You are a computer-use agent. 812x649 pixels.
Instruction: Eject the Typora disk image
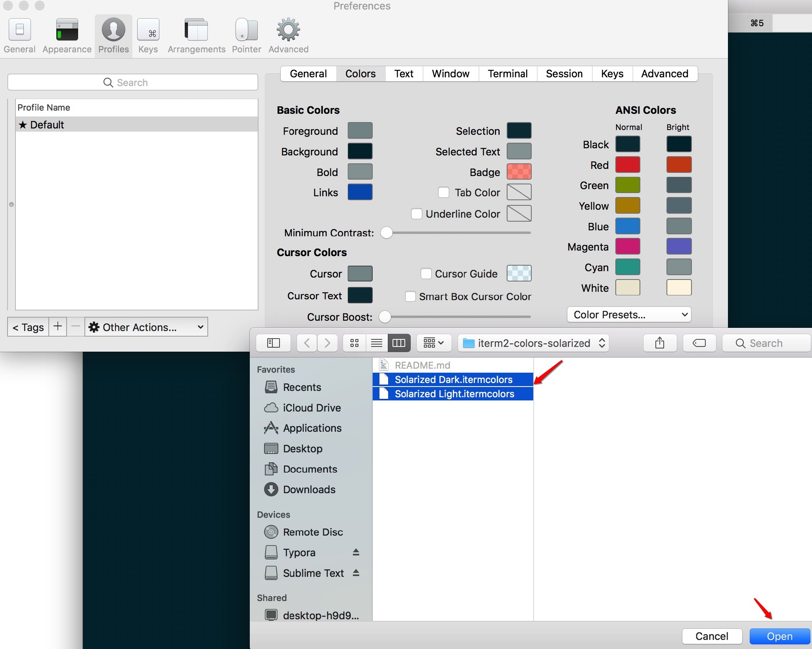click(356, 552)
